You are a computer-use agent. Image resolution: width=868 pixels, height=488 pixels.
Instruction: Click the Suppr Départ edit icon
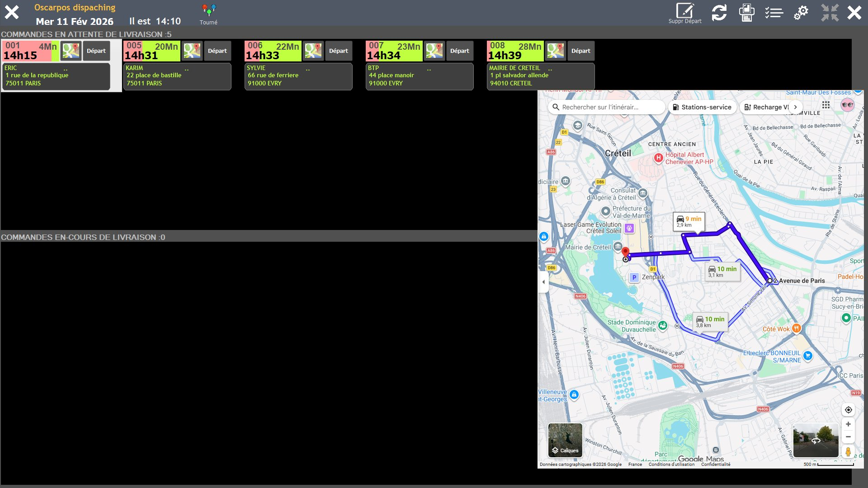pos(685,11)
